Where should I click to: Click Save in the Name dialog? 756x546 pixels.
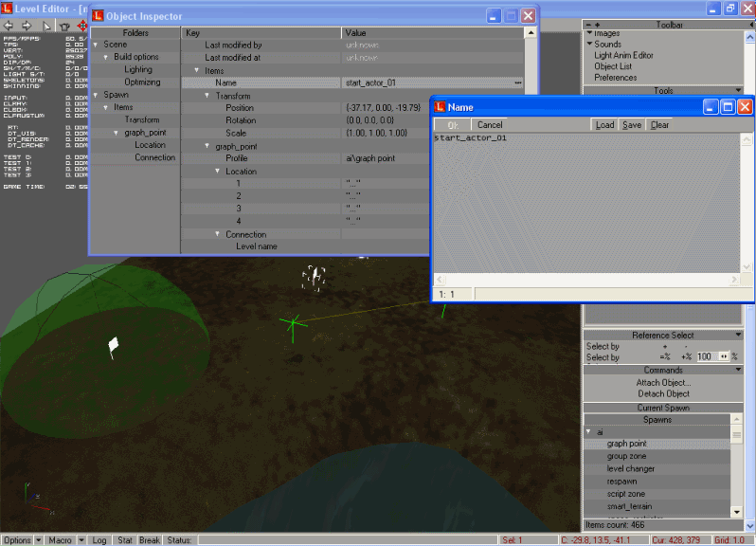click(632, 125)
